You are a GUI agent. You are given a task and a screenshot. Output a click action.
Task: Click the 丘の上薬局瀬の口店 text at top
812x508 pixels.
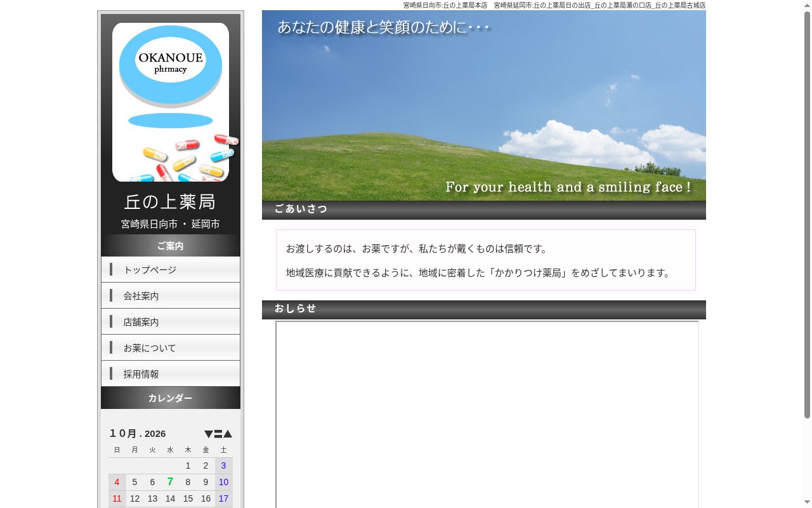click(x=624, y=5)
